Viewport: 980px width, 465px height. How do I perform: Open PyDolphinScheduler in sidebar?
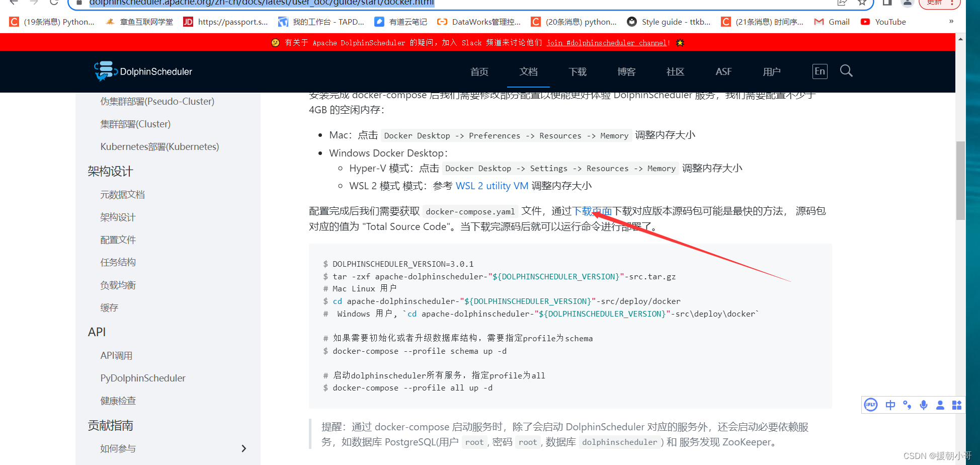[143, 378]
